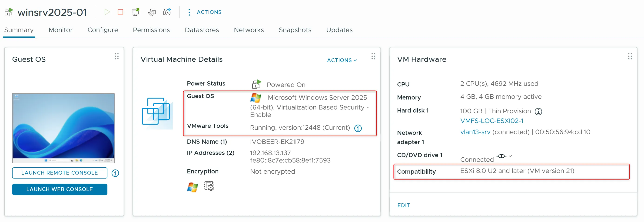Open the Virtual Machine Details ACTIONS dropdown
The width and height of the screenshot is (644, 222).
tap(342, 60)
